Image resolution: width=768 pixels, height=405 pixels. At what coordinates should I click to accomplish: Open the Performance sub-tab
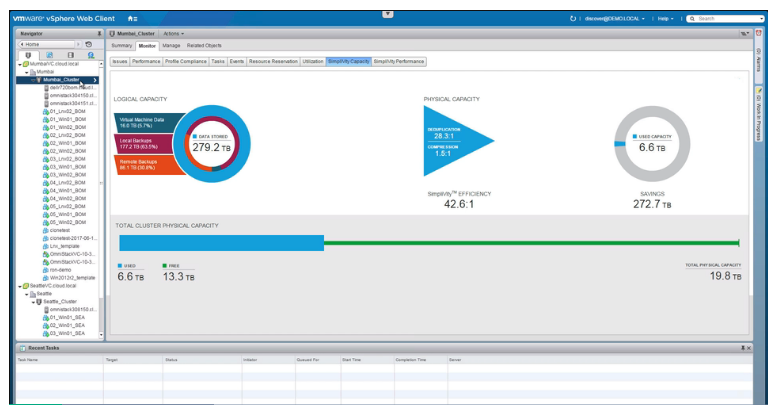pyautogui.click(x=146, y=61)
